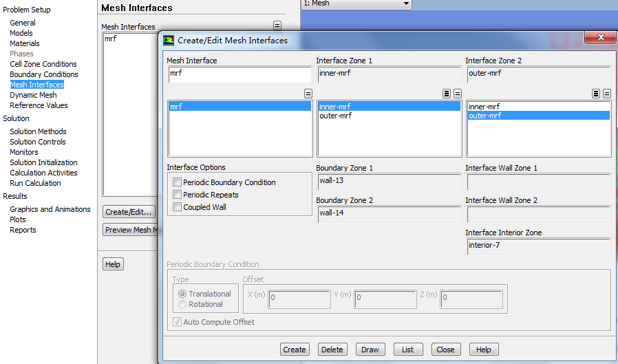Click the Interface Wall Zone 2 field

(x=538, y=214)
